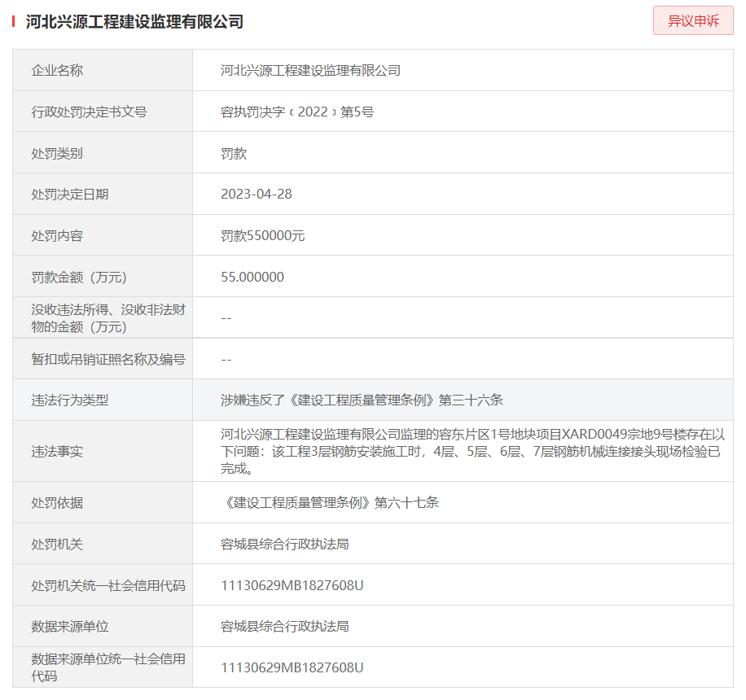Image resolution: width=746 pixels, height=700 pixels.
Task: Click the red bar icon beside the heading
Action: (14, 22)
